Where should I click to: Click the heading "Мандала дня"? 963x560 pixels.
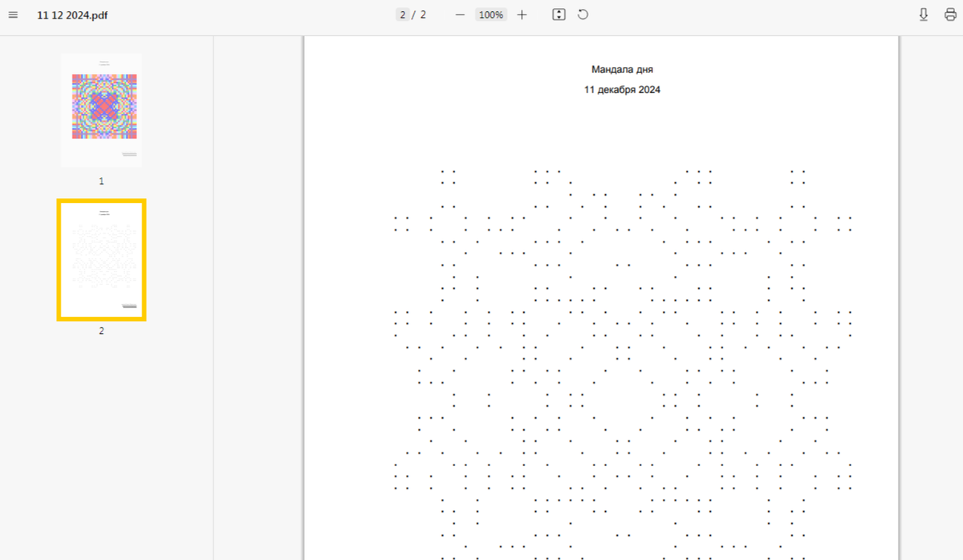pos(622,70)
